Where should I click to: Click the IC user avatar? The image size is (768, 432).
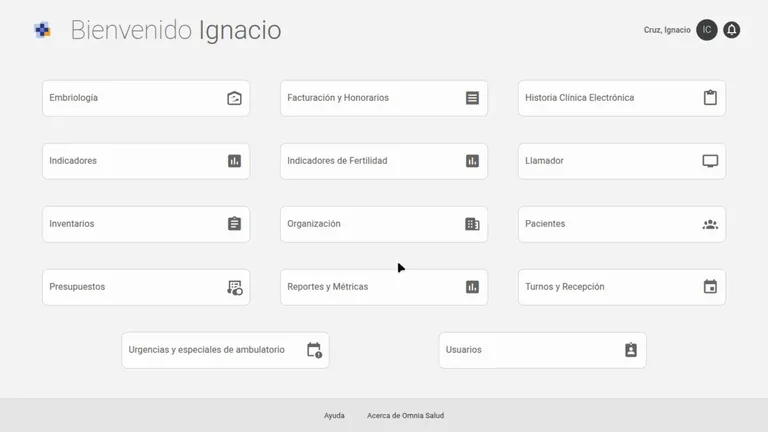point(707,30)
